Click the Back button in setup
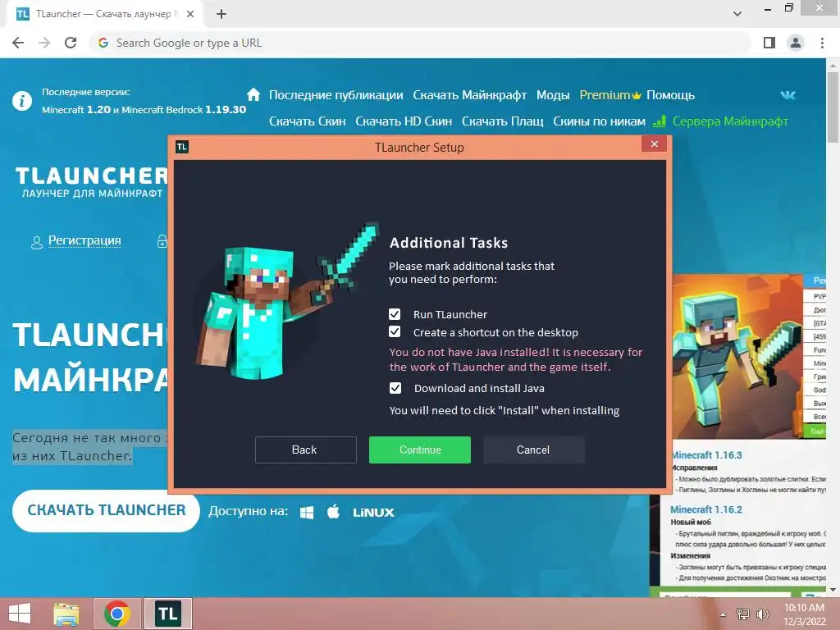This screenshot has width=840, height=630. pyautogui.click(x=305, y=450)
